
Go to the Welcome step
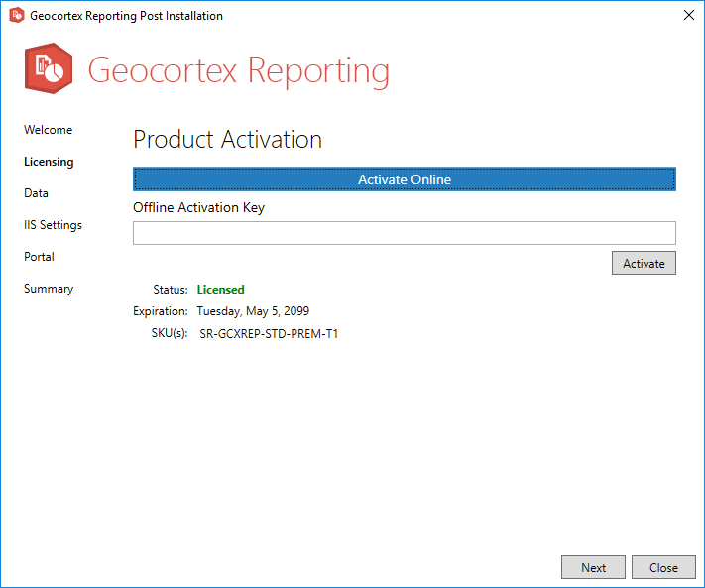point(49,130)
